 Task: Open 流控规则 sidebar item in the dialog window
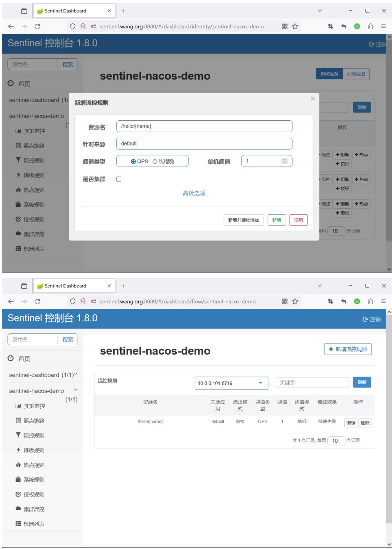pos(30,161)
